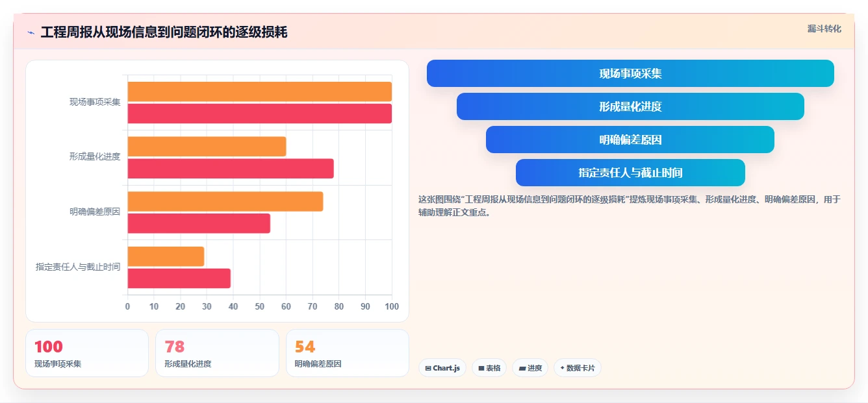Click the x-axis tick label 50

[259, 306]
